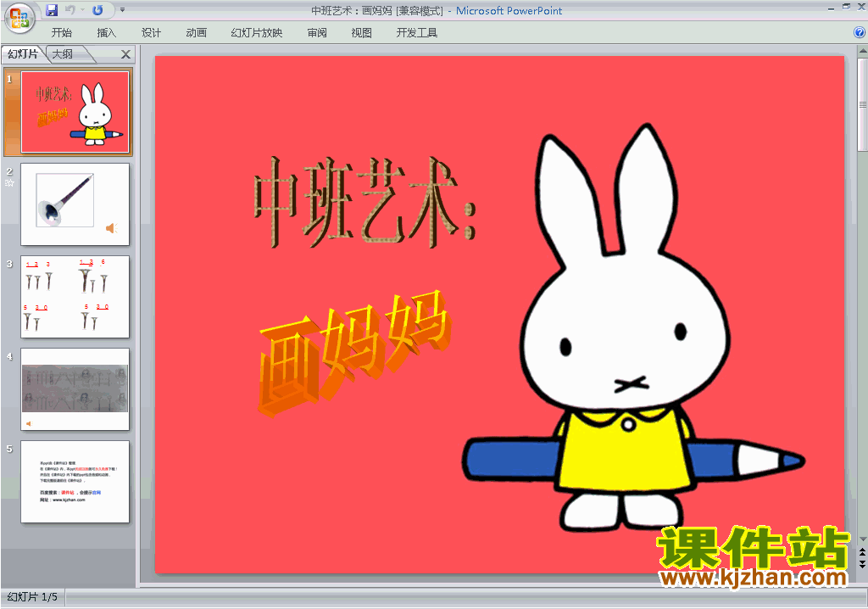Click the vertical scrollbar down arrow
This screenshot has width=868, height=609.
click(862, 539)
